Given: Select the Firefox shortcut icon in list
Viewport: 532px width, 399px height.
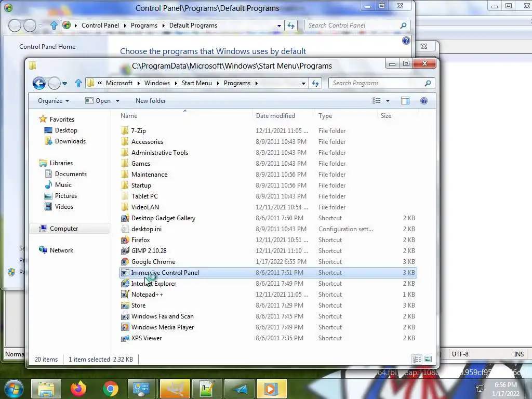Looking at the screenshot, I should 125,240.
